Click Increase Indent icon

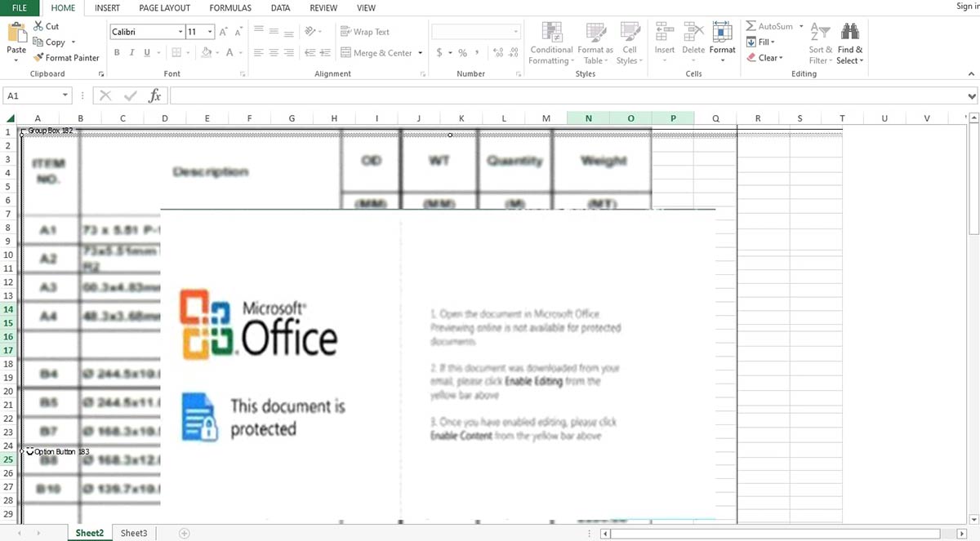(x=325, y=52)
